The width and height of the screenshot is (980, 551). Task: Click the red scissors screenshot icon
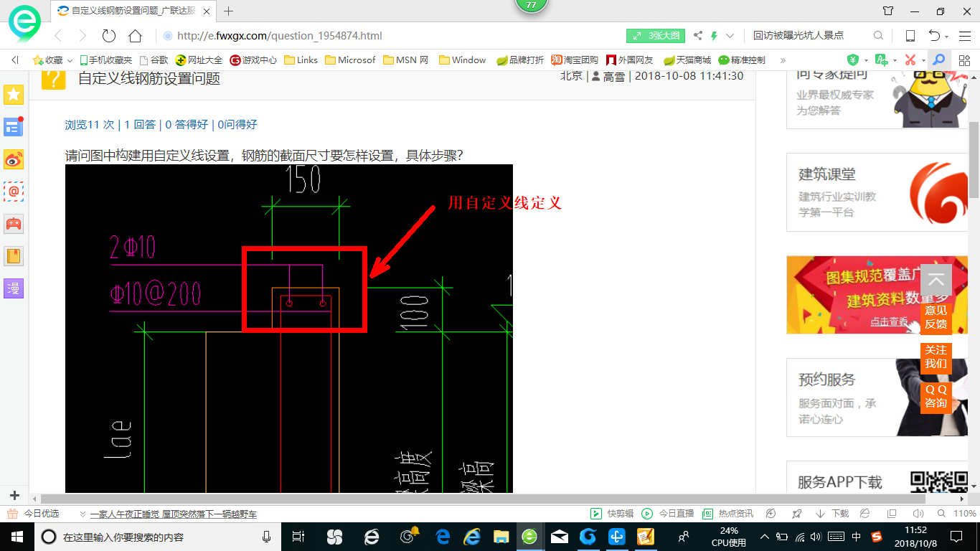[x=910, y=60]
